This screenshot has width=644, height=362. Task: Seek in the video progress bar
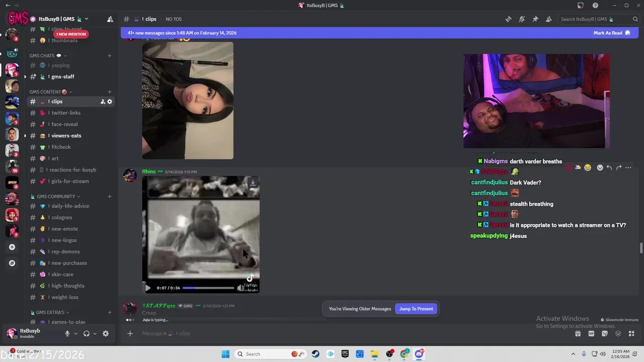208,288
